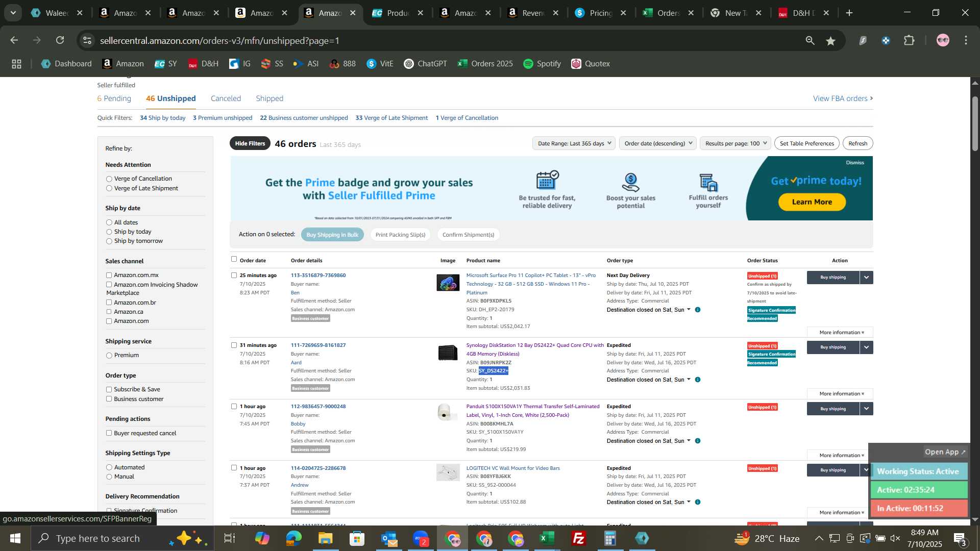Open View FBA orders link

coord(843,98)
